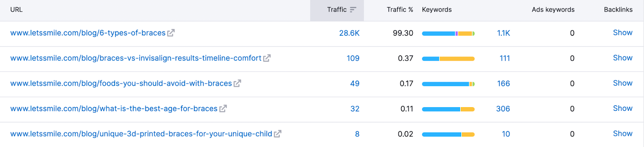Click keyword distribution bar for first row
The height and width of the screenshot is (147, 644).
coord(448,33)
